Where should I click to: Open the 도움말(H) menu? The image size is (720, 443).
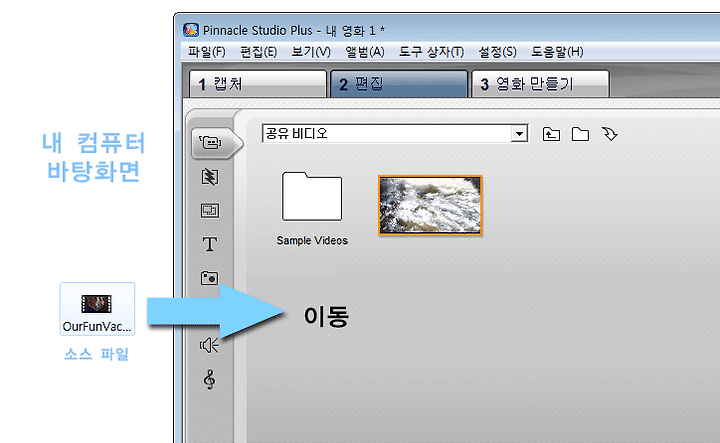(557, 52)
